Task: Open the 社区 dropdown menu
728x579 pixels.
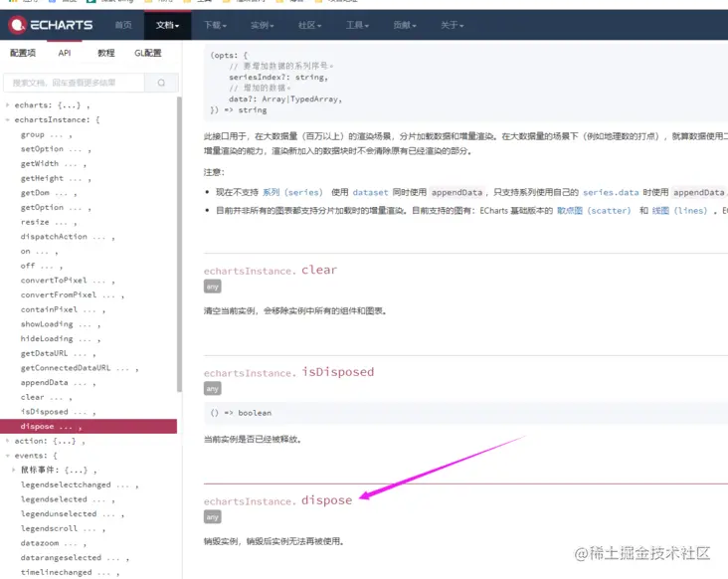Action: click(309, 25)
